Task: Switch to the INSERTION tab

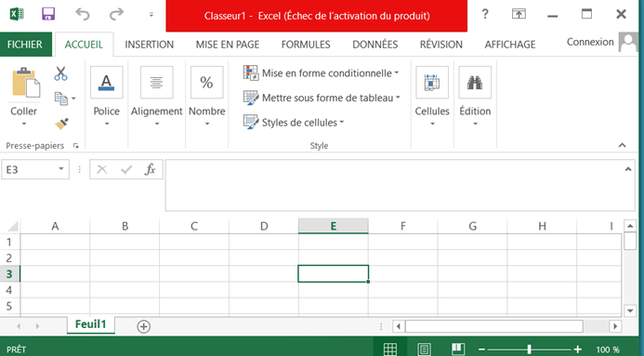Action: pos(149,45)
